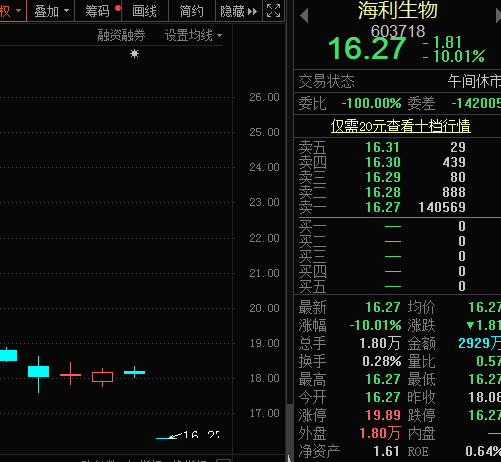The width and height of the screenshot is (501, 462).
Task: Open the 仅需20元查看十档行情 link
Action: point(400,126)
